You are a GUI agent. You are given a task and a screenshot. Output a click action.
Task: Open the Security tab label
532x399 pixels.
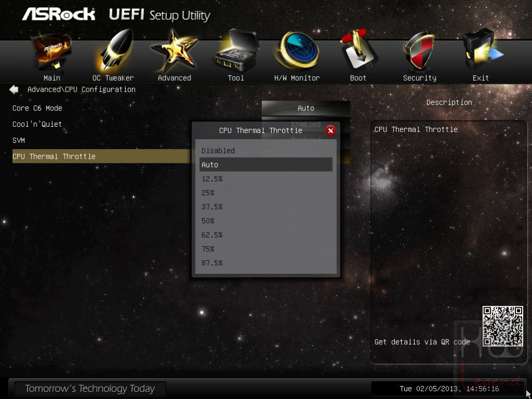420,78
